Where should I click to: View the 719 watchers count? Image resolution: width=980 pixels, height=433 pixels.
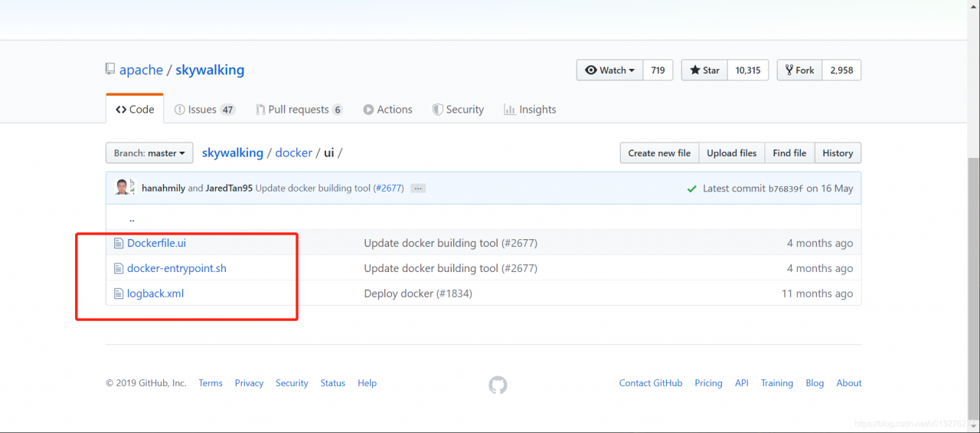click(x=658, y=70)
